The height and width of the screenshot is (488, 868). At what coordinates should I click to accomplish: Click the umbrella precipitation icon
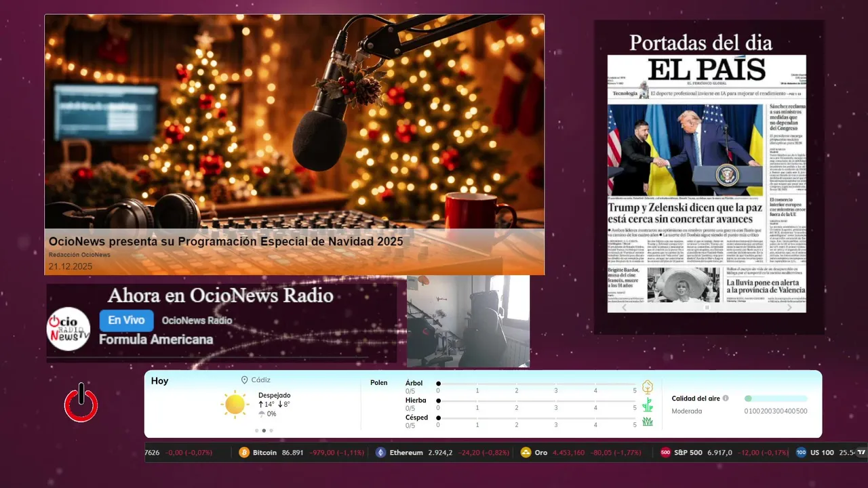click(262, 414)
